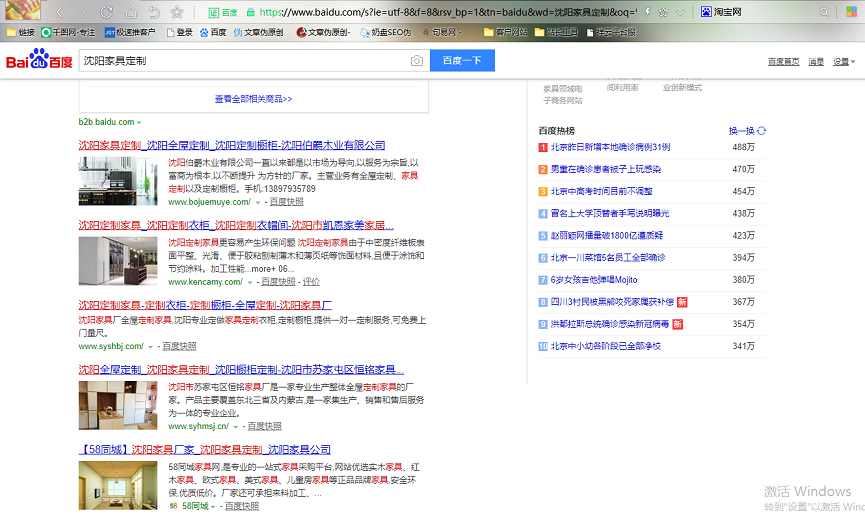This screenshot has width=865, height=524.
Task: Click the magnifier icon in Taobao search box
Action: click(x=824, y=12)
